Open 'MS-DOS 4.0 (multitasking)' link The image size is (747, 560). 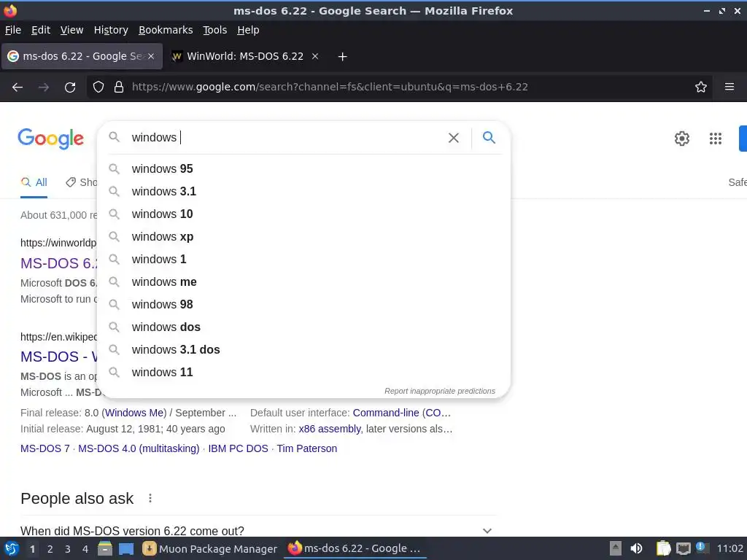coord(139,448)
